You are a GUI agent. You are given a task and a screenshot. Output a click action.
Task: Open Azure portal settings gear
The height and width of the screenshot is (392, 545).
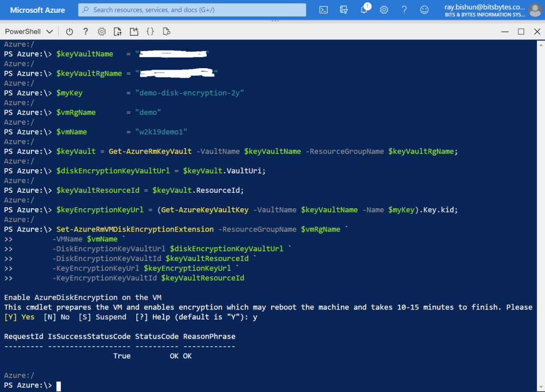pos(384,10)
